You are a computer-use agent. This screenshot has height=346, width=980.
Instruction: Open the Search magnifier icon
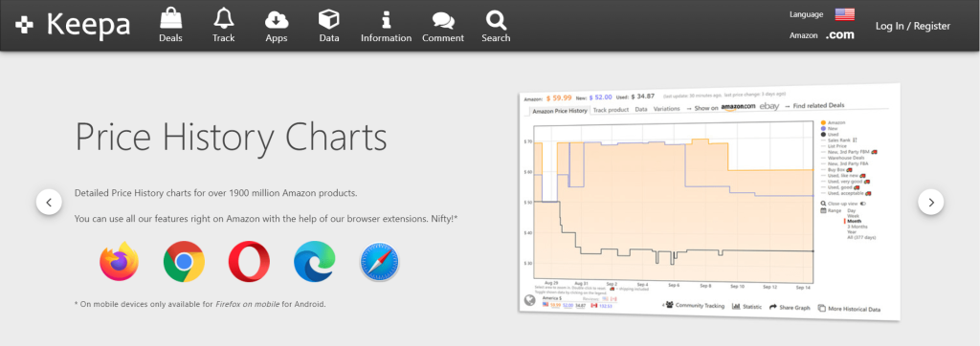coord(496,19)
